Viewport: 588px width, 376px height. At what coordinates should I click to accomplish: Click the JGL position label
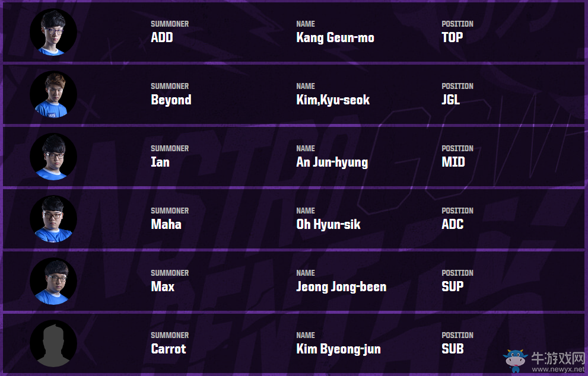pyautogui.click(x=451, y=100)
